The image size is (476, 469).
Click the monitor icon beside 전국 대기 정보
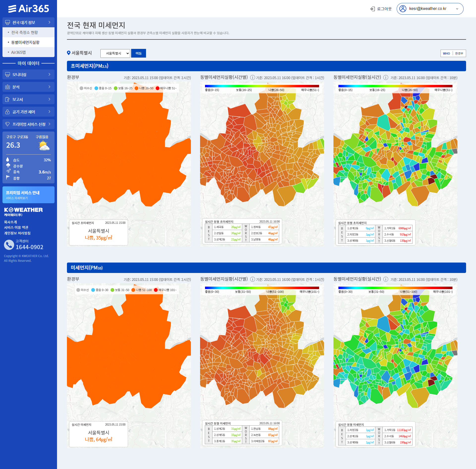(x=7, y=23)
